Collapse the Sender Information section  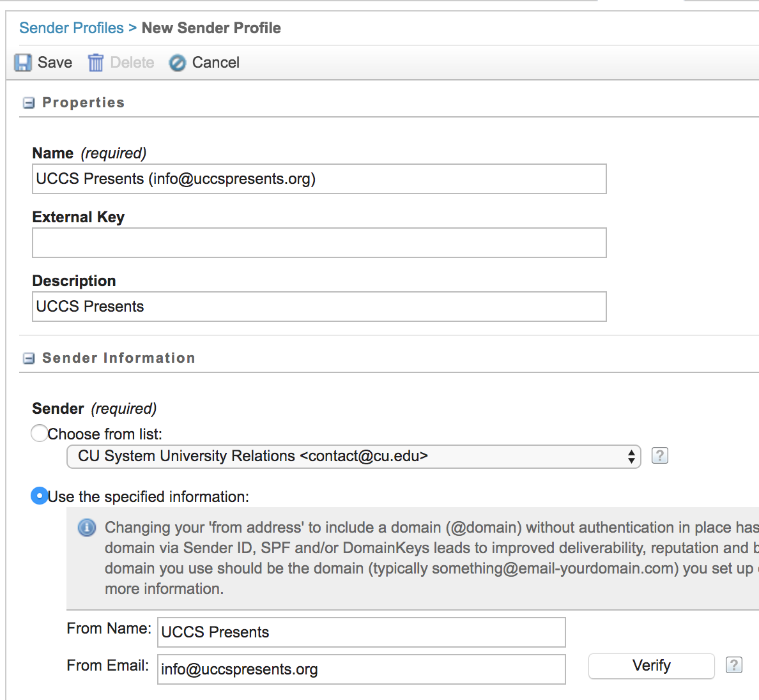[29, 358]
